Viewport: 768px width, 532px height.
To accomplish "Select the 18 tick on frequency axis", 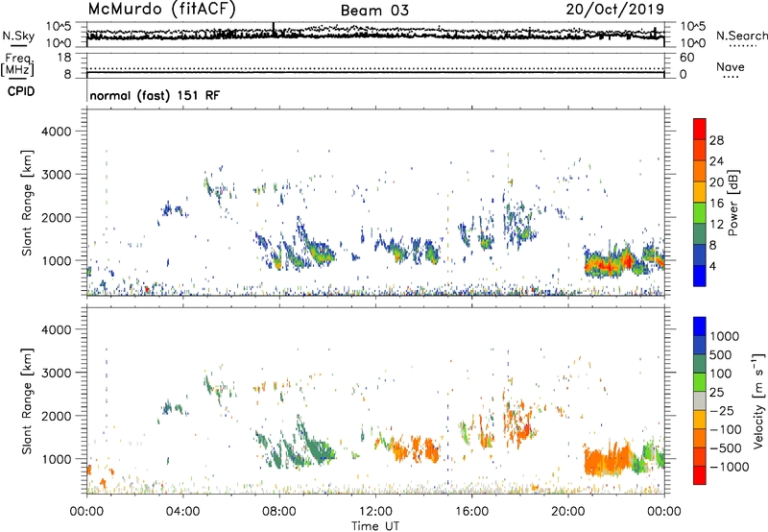I will [x=64, y=58].
